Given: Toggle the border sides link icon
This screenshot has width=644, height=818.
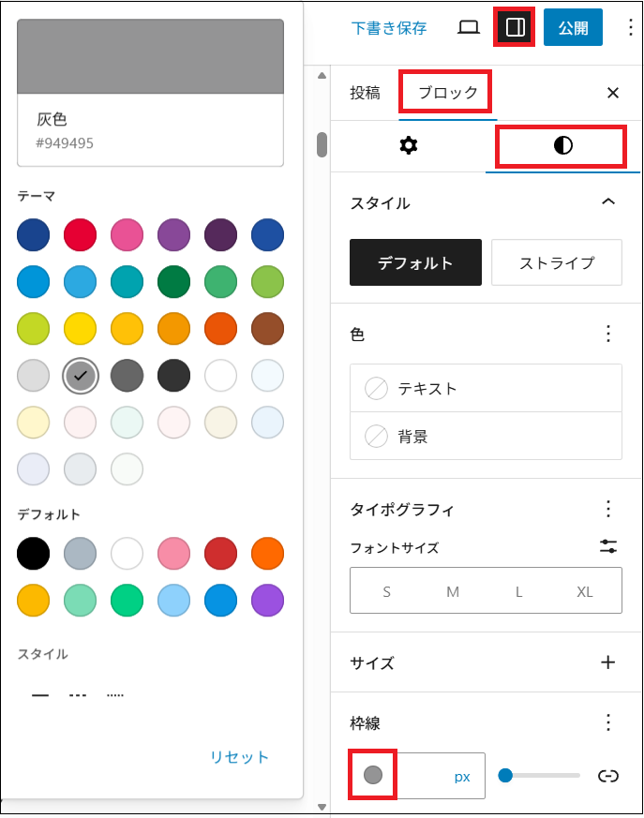Looking at the screenshot, I should coord(610,776).
